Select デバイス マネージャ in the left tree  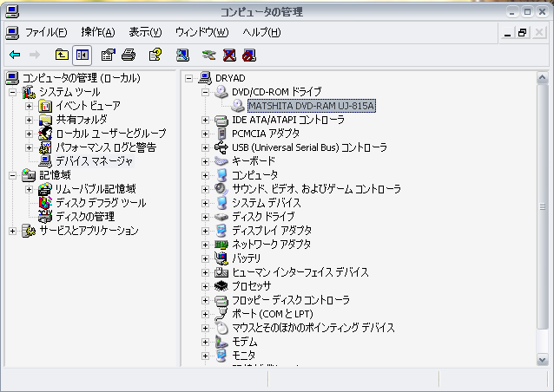click(94, 161)
